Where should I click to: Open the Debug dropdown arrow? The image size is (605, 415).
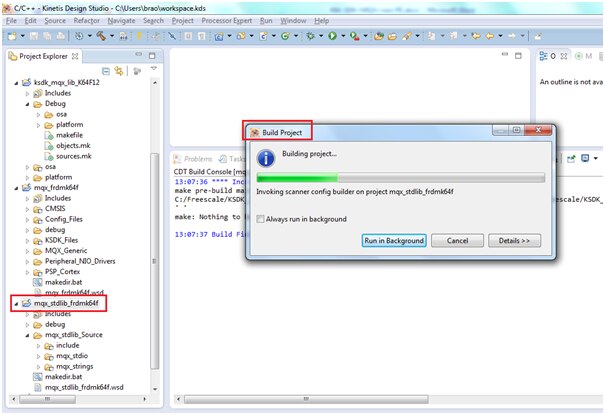tap(321, 36)
